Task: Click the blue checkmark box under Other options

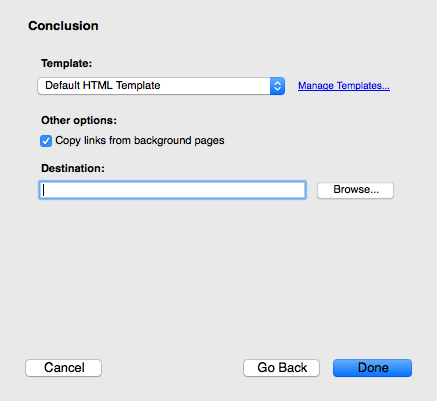Action: tap(46, 141)
